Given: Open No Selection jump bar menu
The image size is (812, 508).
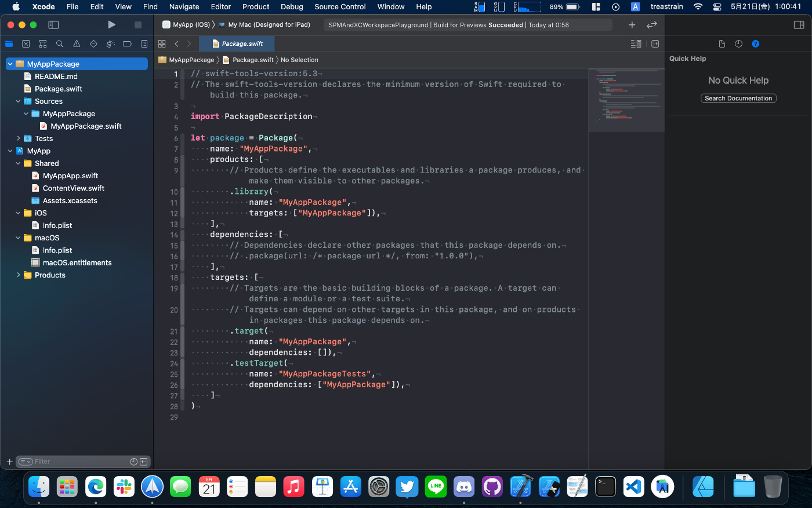Looking at the screenshot, I should point(299,60).
